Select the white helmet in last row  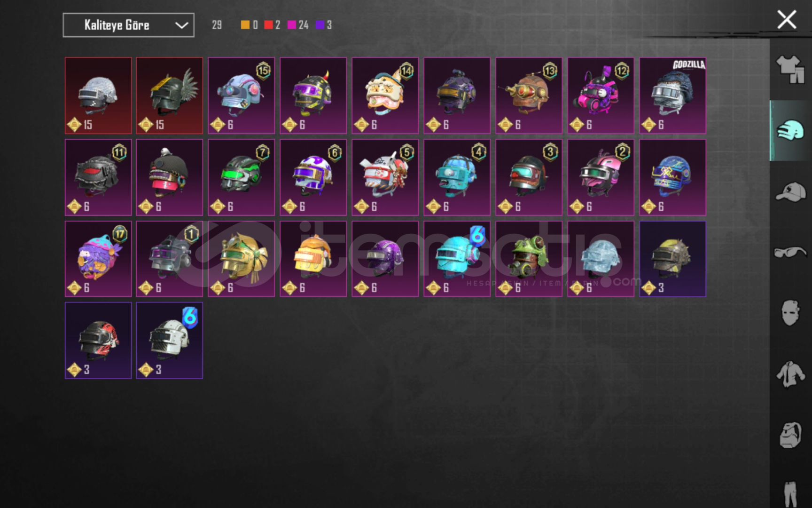[x=170, y=340]
